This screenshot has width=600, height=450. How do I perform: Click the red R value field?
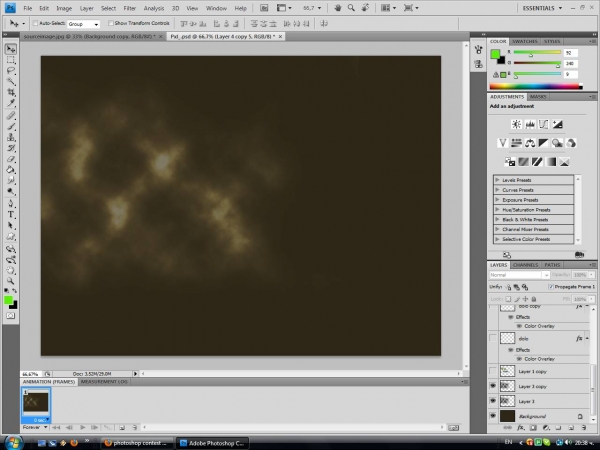(570, 53)
